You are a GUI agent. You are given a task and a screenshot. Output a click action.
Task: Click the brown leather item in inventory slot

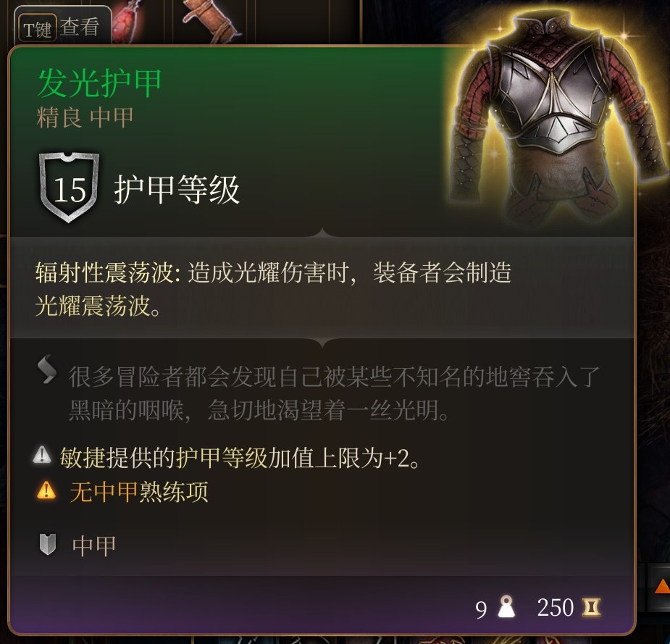click(209, 21)
